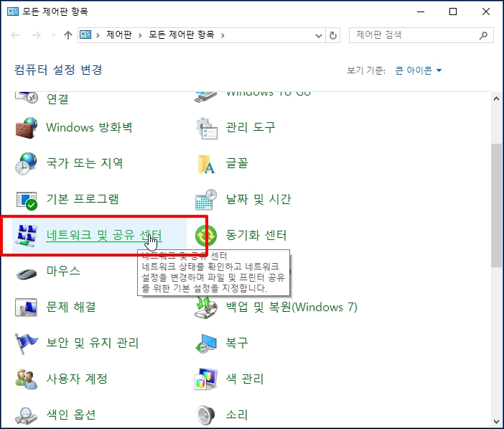Viewport: 504px width, 429px height.
Task: Open the 큰 아이콘 view-by dropdown
Action: tap(418, 70)
